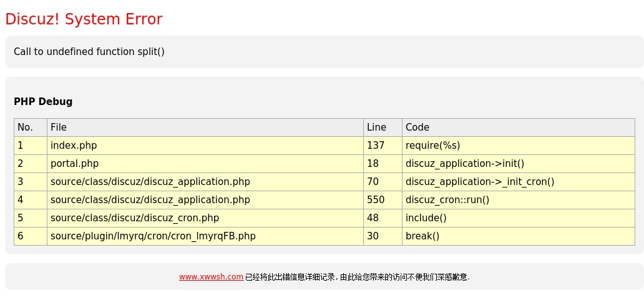The image size is (644, 295).
Task: Click the "File" column header
Action: [x=205, y=127]
